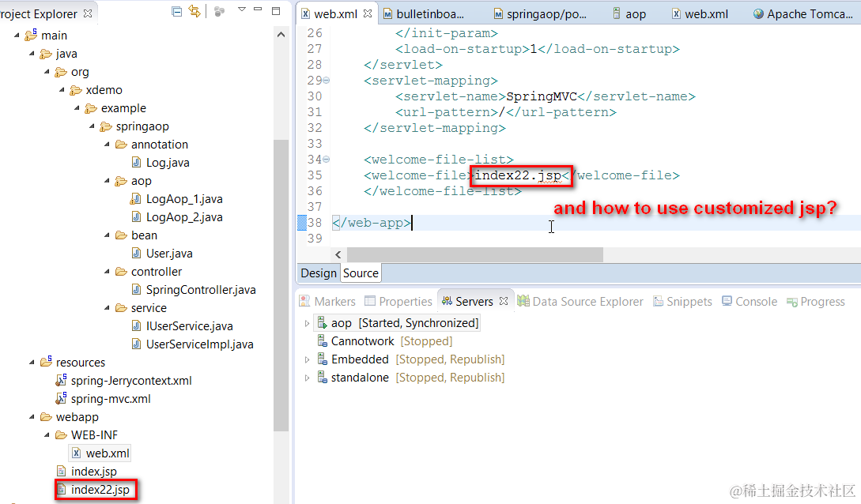The height and width of the screenshot is (504, 861).
Task: Collapse the org package folder
Action: click(x=47, y=72)
